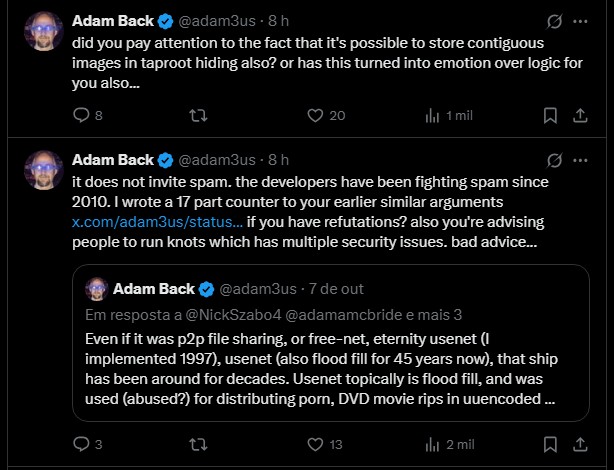This screenshot has width=614, height=470.
Task: Open Grok icon on second tweet
Action: tap(556, 160)
